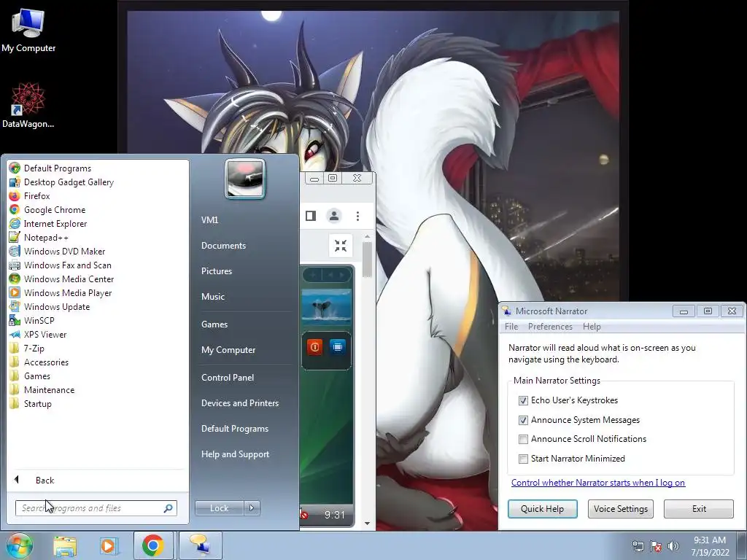Click the volume tray icon
The height and width of the screenshot is (560, 747).
coord(673,546)
